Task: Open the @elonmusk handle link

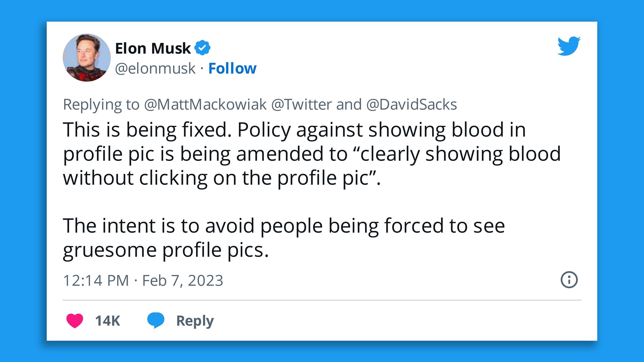Action: [x=155, y=68]
